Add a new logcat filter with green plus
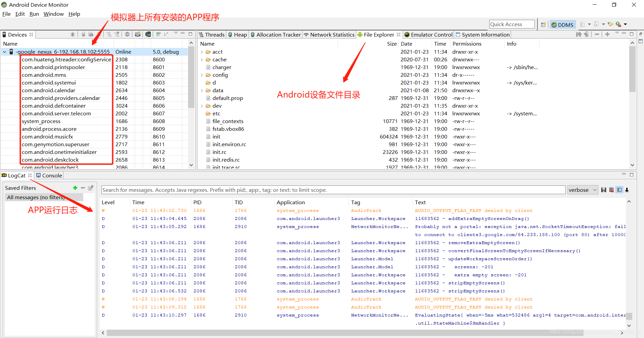 tap(75, 188)
